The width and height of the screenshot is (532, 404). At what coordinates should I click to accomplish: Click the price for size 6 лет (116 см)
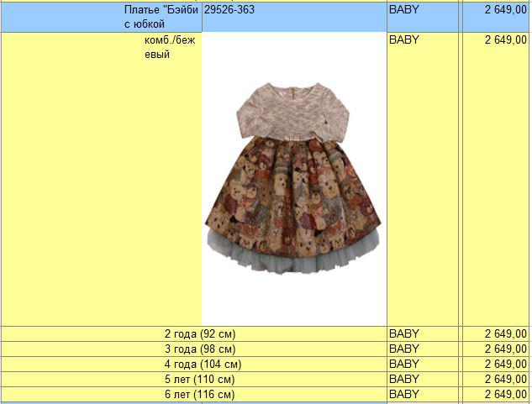[x=505, y=394]
